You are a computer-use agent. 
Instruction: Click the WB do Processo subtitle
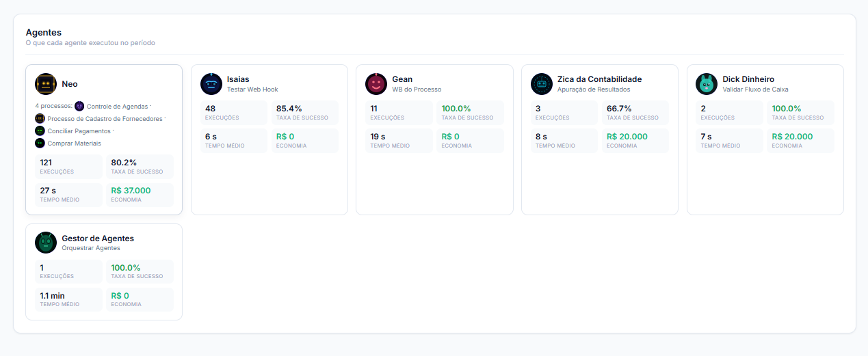pos(417,90)
